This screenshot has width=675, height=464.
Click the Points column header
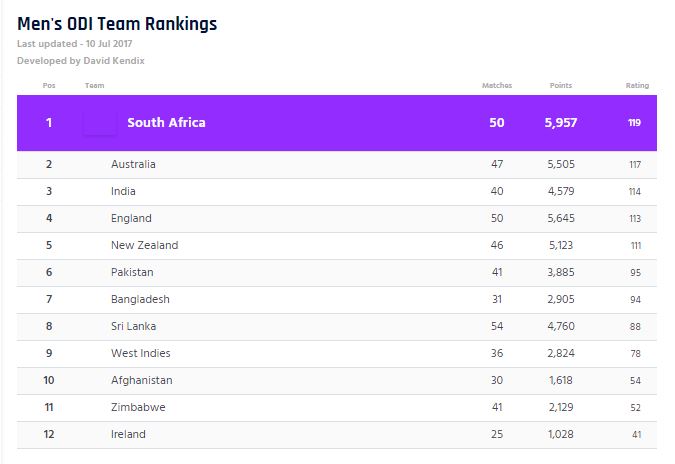(x=561, y=85)
